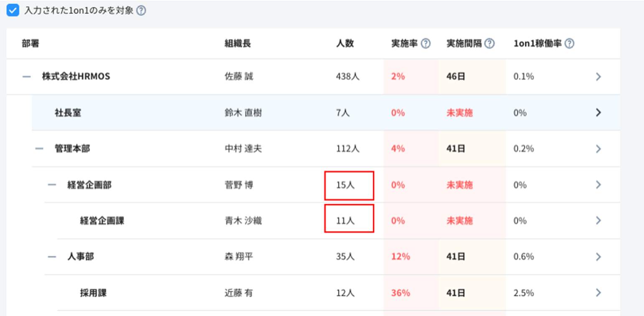Click the 実施率 help icon

[x=425, y=43]
